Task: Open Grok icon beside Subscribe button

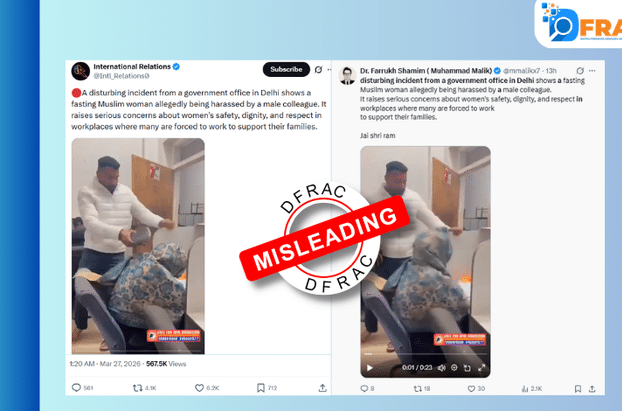Action: tap(318, 70)
